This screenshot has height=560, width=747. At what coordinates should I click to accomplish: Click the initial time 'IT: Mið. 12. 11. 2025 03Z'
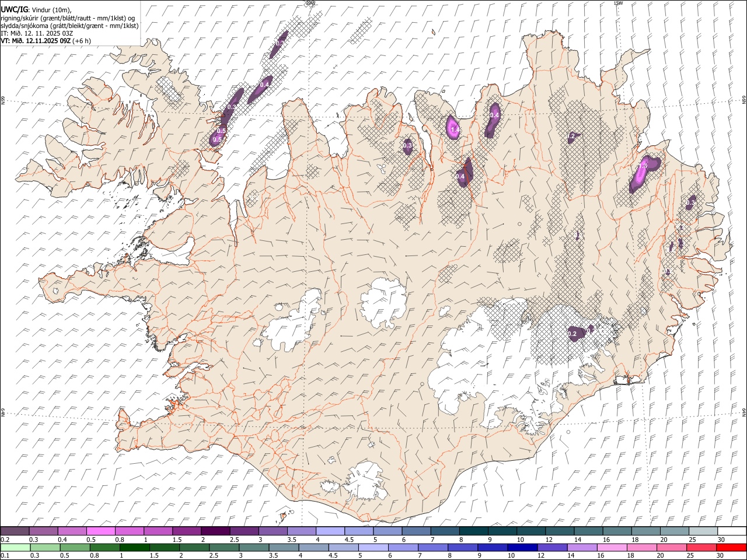(37, 33)
